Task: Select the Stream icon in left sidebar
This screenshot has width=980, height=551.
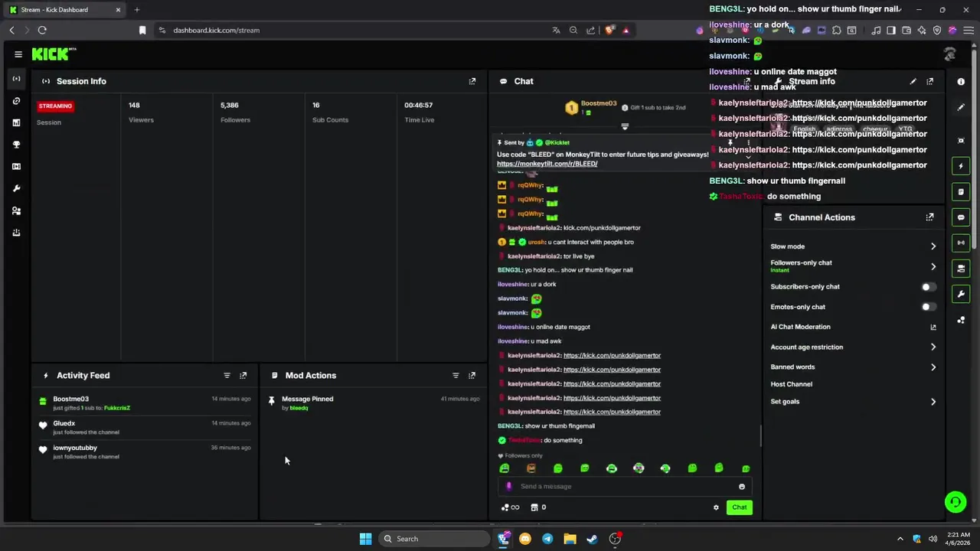Action: (x=16, y=79)
